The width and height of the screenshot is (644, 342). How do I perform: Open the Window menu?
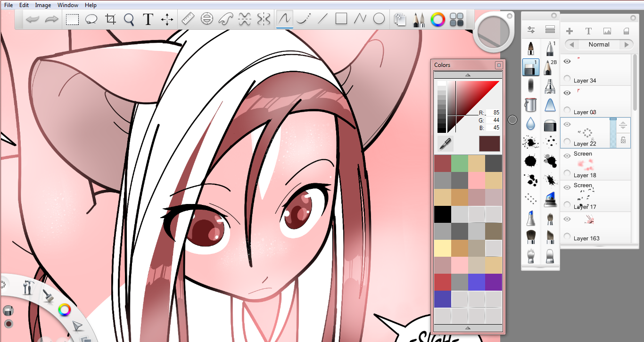click(x=68, y=5)
